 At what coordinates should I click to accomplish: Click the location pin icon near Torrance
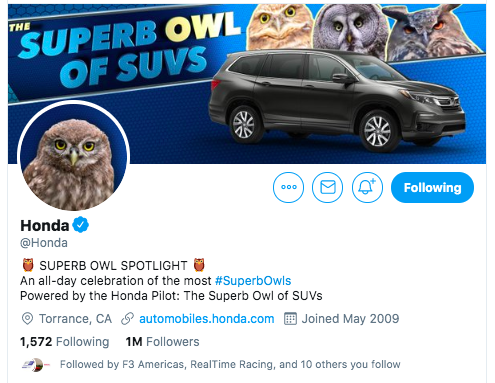coord(27,319)
